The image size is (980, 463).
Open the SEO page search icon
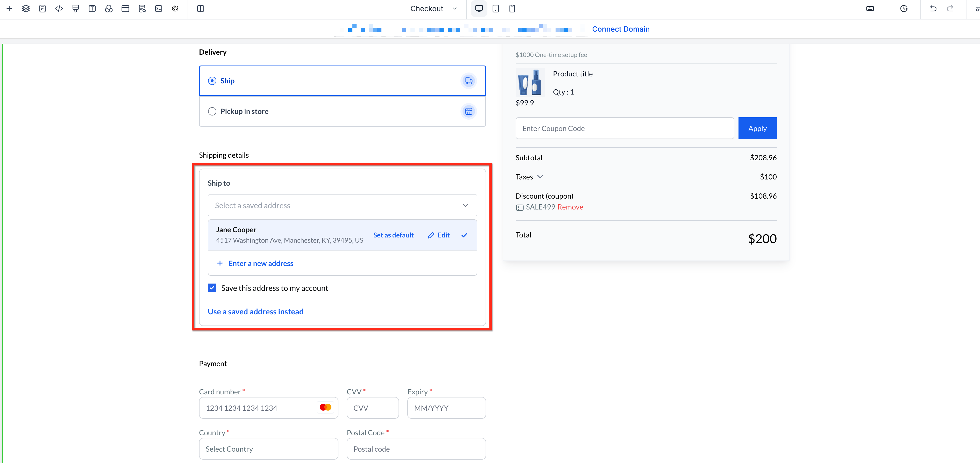tap(142, 8)
